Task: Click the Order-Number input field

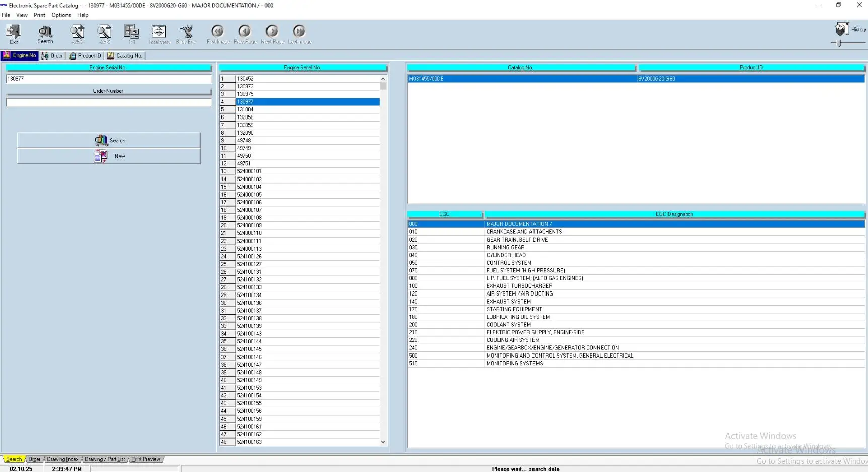Action: [109, 103]
